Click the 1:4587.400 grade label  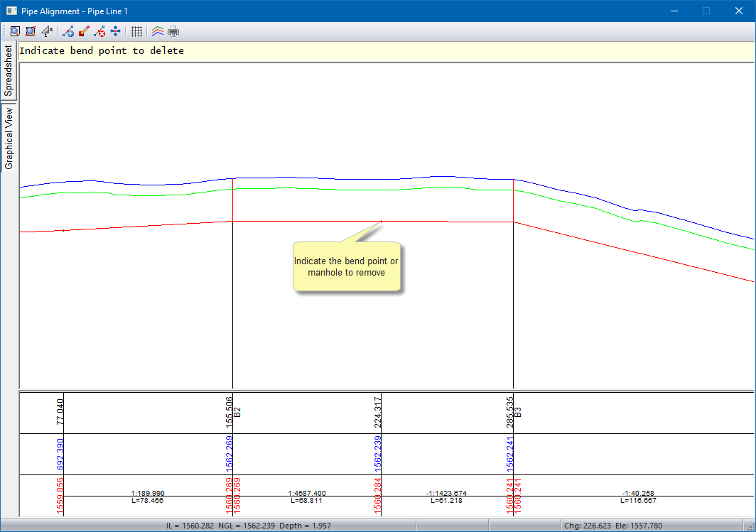pos(307,493)
